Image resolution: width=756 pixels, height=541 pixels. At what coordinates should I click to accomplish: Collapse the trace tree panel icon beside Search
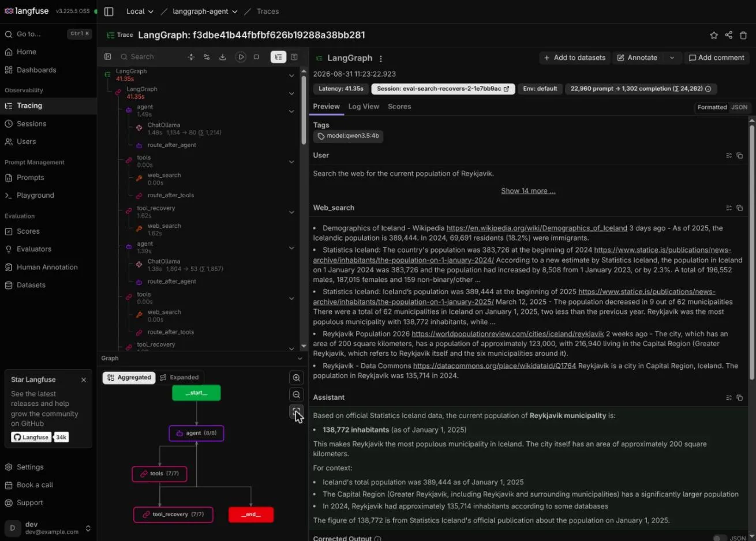107,57
